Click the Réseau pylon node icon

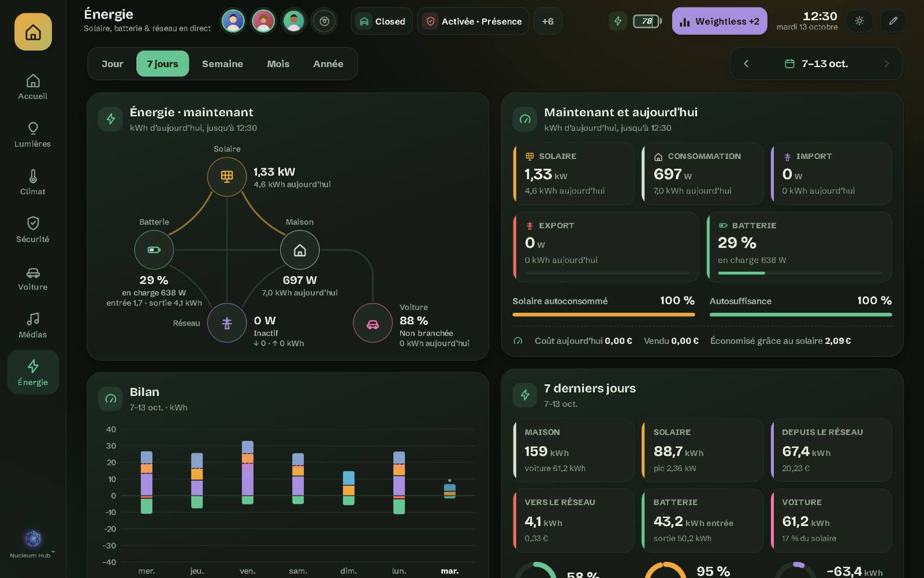[x=227, y=323]
